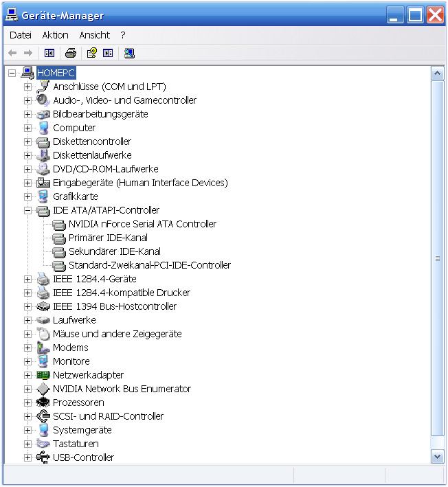Expand the USB-Controller node

(x=27, y=457)
